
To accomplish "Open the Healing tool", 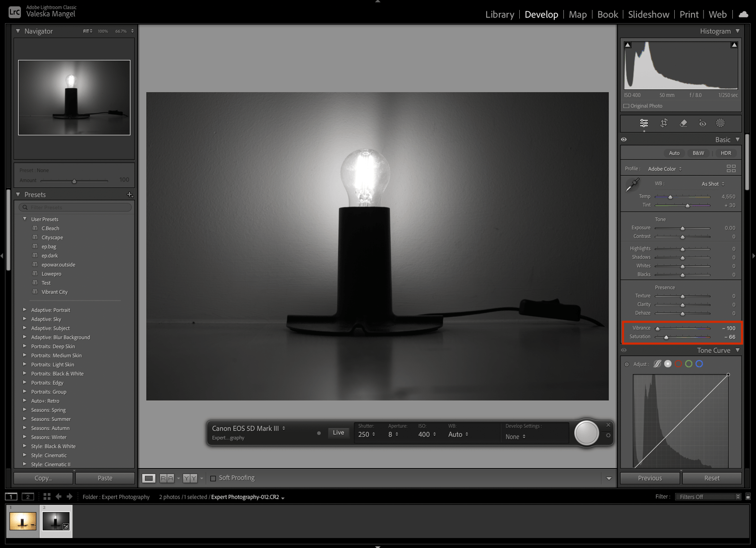I will tap(683, 123).
